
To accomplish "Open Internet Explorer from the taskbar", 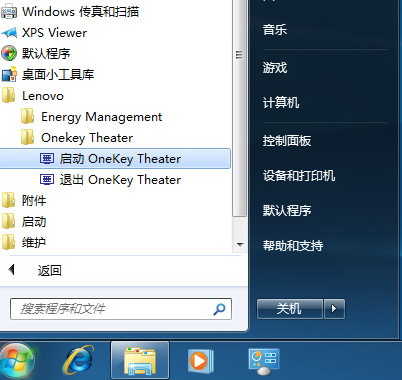I will coord(79,360).
